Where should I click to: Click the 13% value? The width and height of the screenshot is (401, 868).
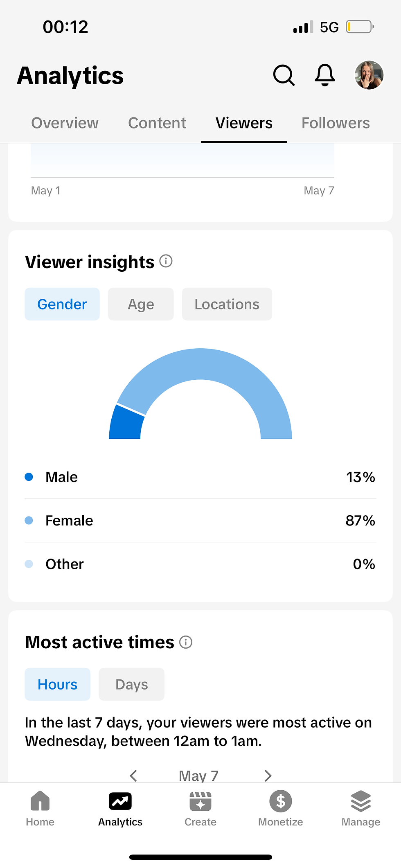click(360, 477)
